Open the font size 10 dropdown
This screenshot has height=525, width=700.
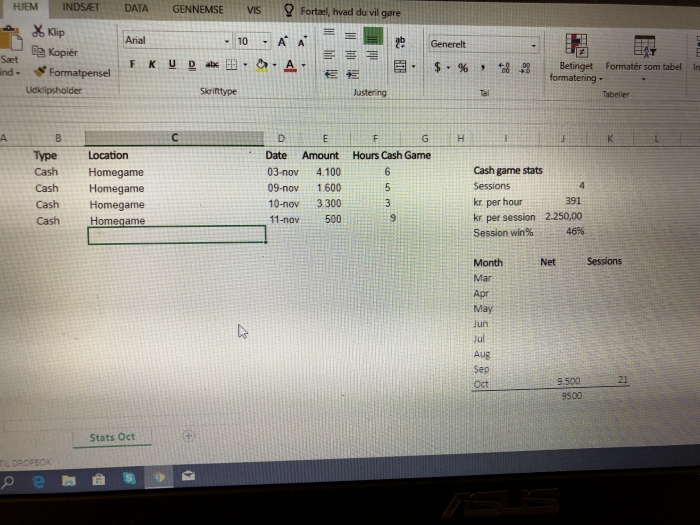265,42
